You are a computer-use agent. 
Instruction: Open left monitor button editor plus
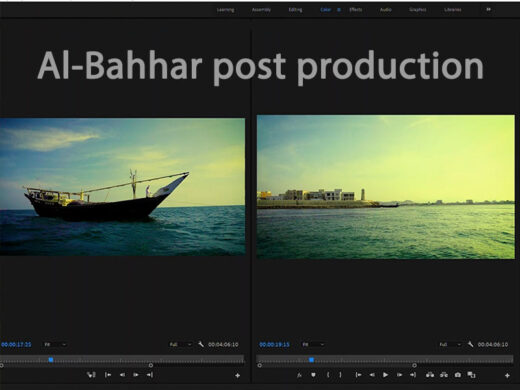coord(237,376)
